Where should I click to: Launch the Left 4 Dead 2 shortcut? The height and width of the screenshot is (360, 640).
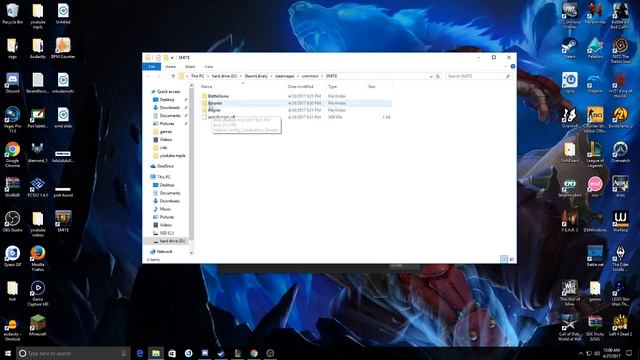620,325
